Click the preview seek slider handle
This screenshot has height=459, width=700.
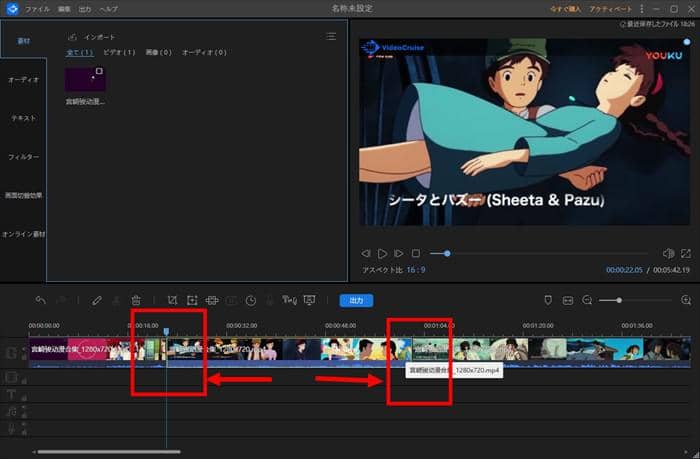(x=447, y=254)
